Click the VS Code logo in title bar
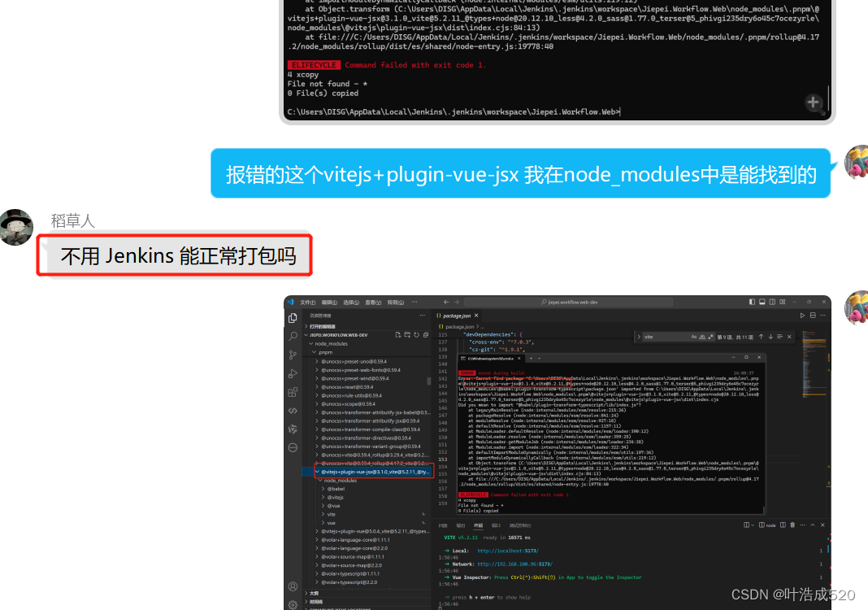Viewport: 868px width, 610px height. click(291, 302)
